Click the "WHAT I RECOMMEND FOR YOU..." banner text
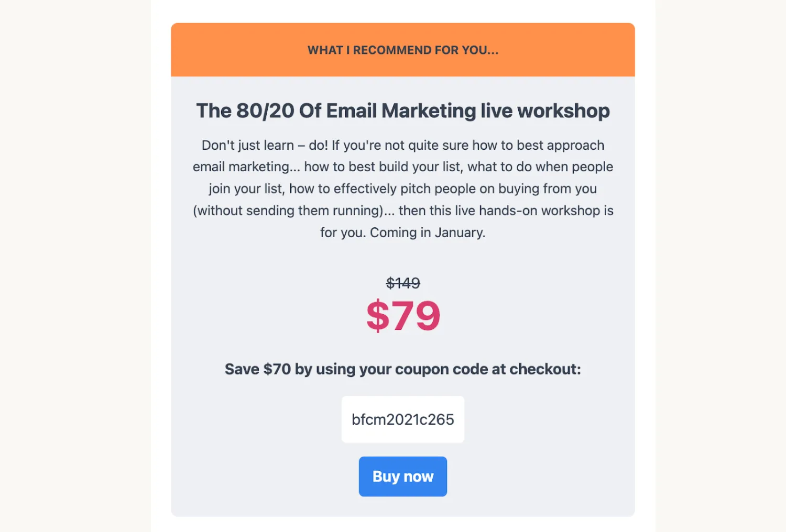Viewport: 786px width, 532px height. 402,50
